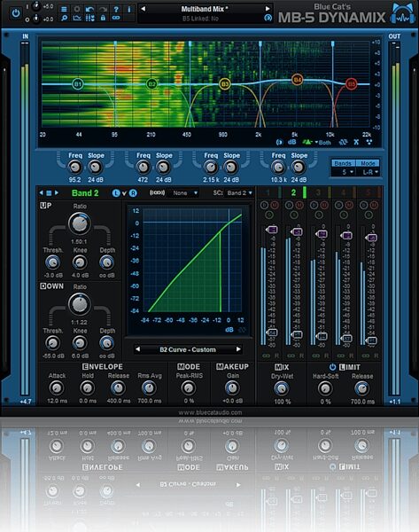Click the magnifier zoom icon

pos(64,18)
